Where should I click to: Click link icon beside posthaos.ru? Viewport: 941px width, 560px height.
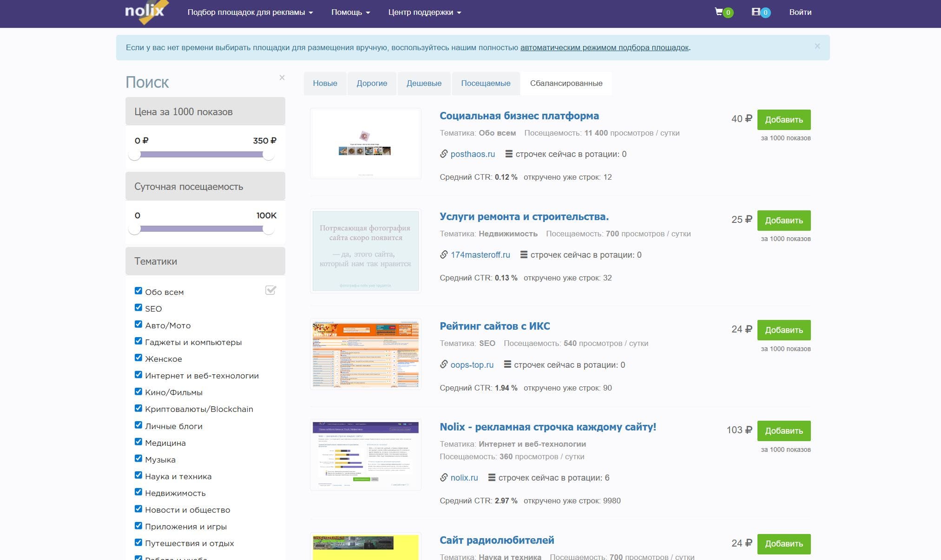coord(444,154)
